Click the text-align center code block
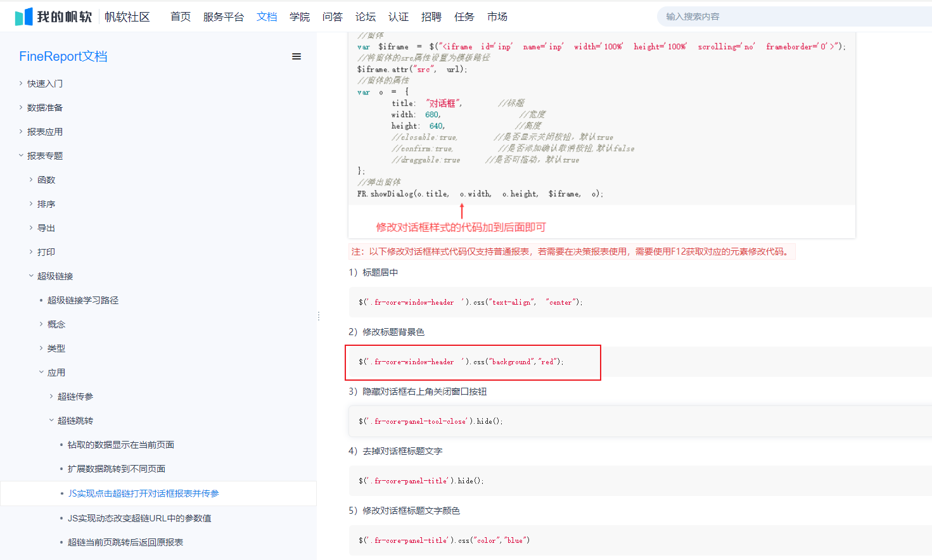The height and width of the screenshot is (560, 932). click(x=640, y=302)
